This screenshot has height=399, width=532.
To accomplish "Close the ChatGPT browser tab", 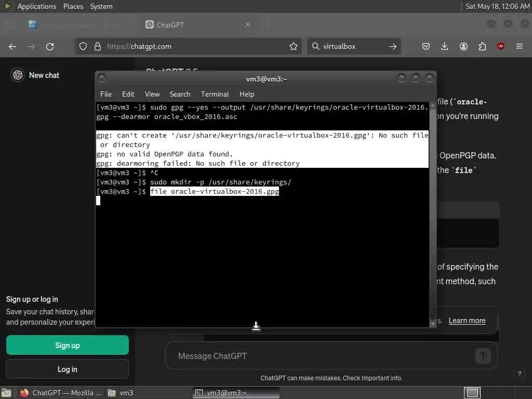I will pyautogui.click(x=248, y=24).
